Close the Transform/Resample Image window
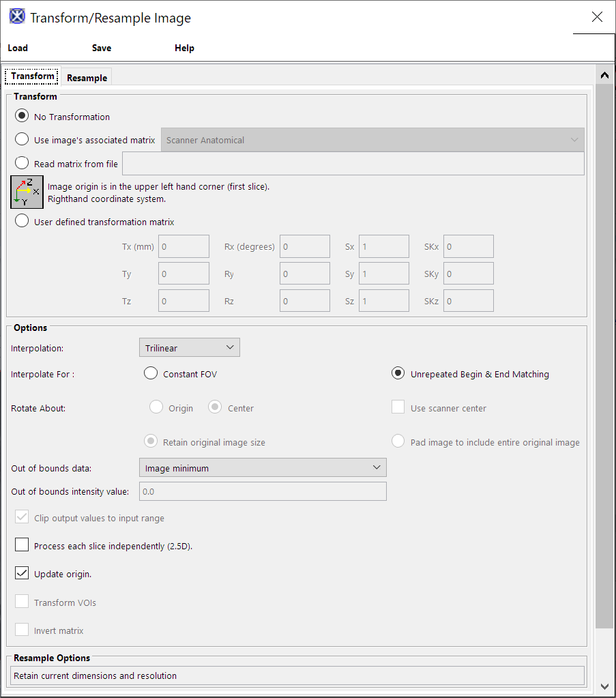 597,17
